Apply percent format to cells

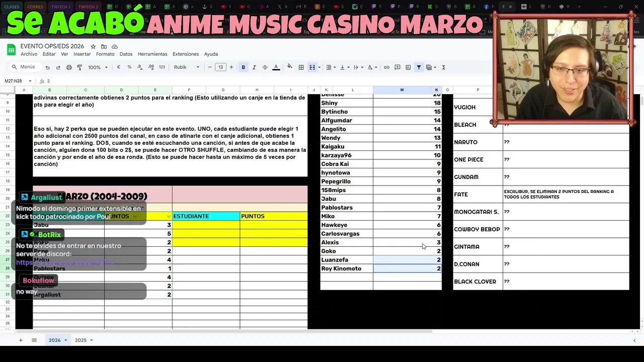point(129,67)
